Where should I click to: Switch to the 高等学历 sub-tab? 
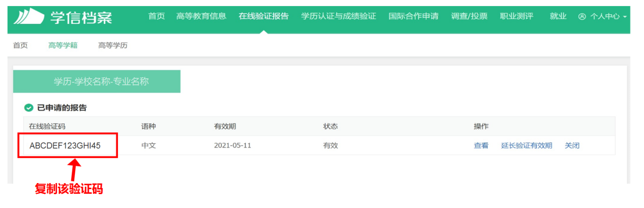click(113, 46)
